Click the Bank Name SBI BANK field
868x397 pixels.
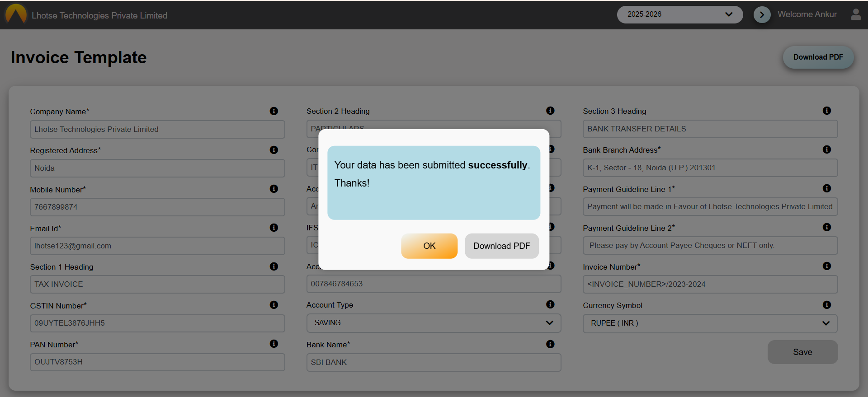434,362
